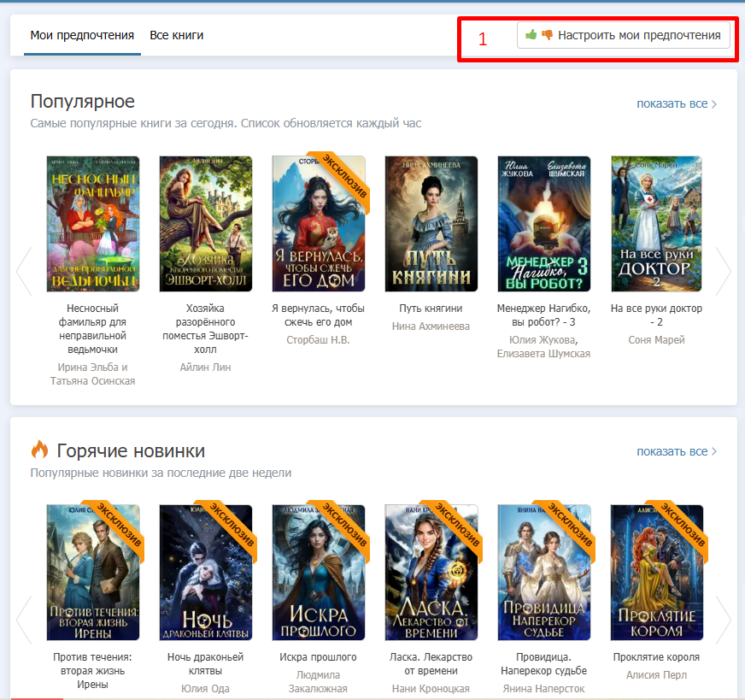This screenshot has height=700, width=745.
Task: Advance Горячие новинки carousel with right arrow
Action: coord(723,619)
